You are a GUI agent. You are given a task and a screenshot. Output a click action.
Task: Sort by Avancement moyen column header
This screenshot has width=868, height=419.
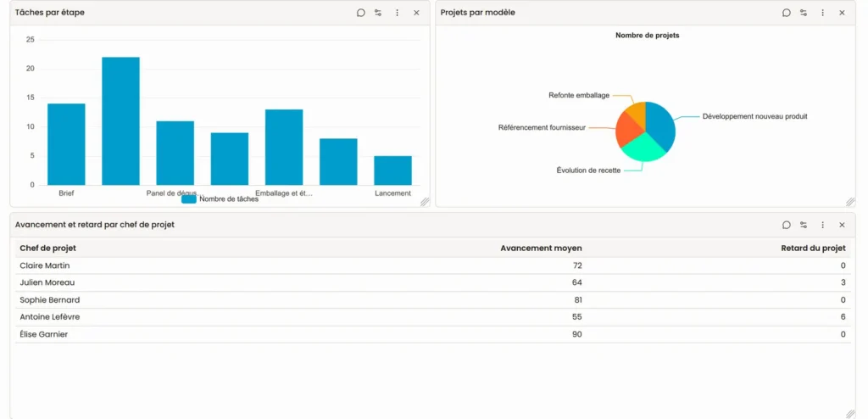(x=541, y=249)
